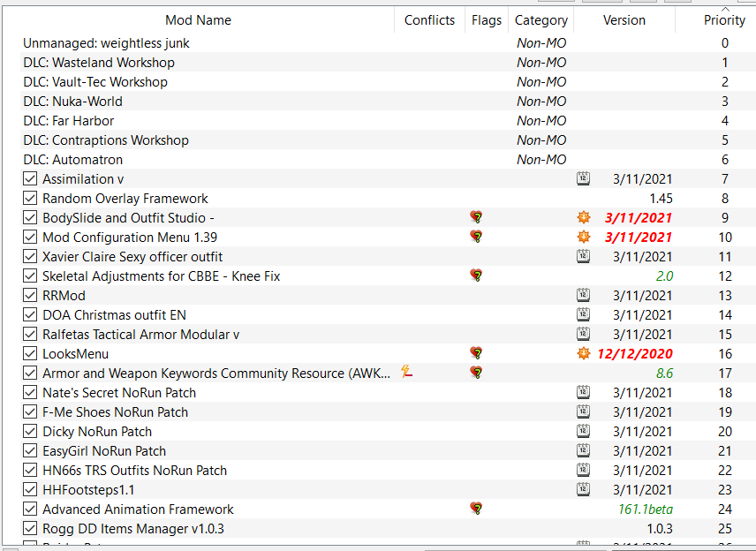Screen dimensions: 756x551
Task: Click the green 8.6 version value
Action: pyautogui.click(x=664, y=373)
